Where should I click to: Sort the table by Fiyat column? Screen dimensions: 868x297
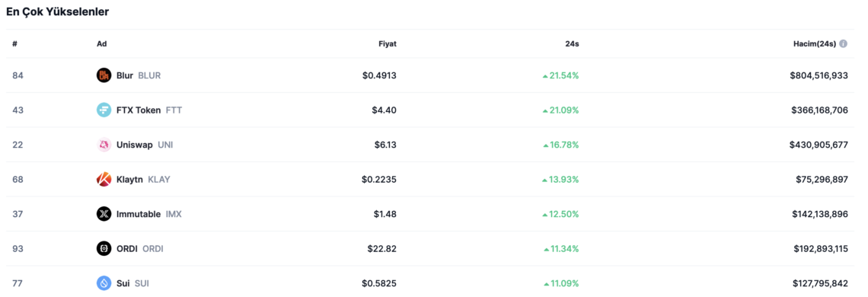click(x=388, y=43)
